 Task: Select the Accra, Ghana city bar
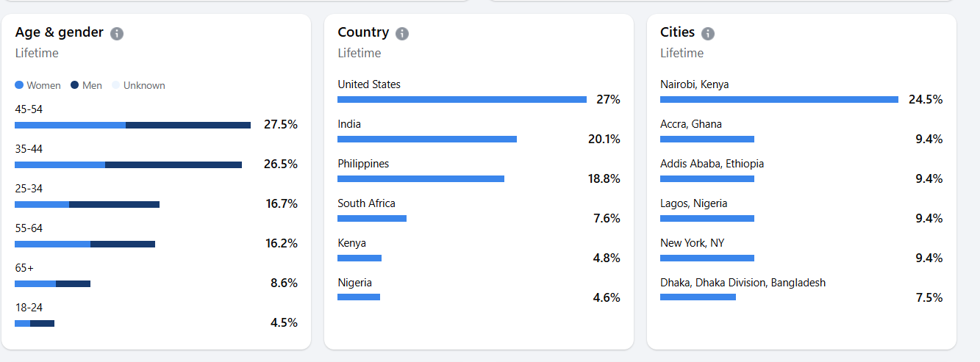(x=707, y=139)
